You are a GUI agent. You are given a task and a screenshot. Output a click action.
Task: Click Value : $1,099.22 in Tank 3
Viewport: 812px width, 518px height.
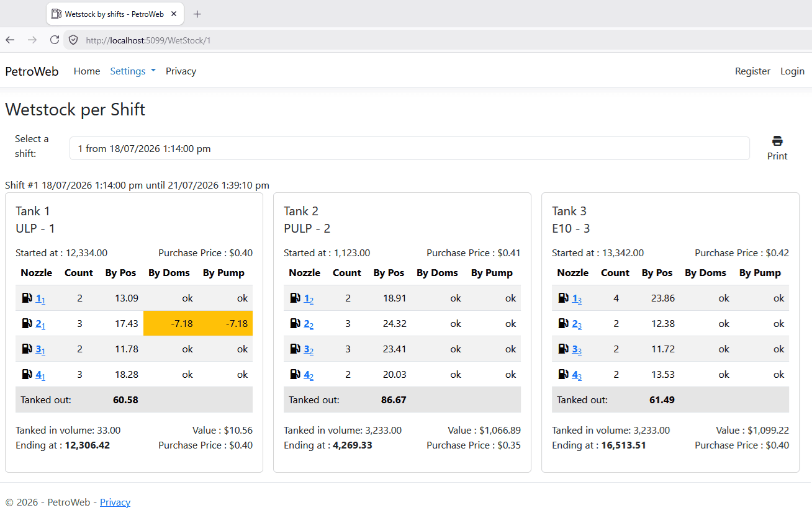tap(752, 430)
